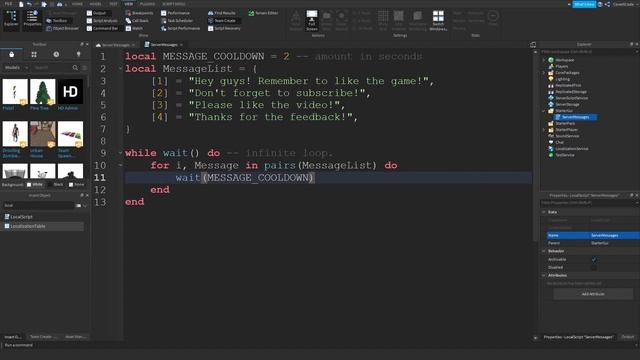The width and height of the screenshot is (640, 360).
Task: Open the PLUGINS ribbon tab
Action: point(147,4)
